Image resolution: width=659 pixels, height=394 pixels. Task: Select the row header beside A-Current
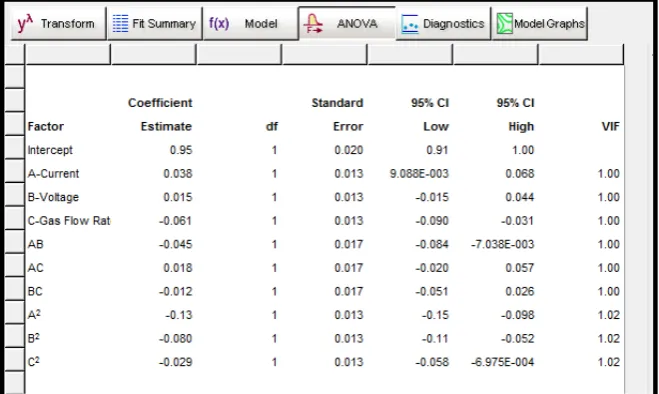point(15,171)
